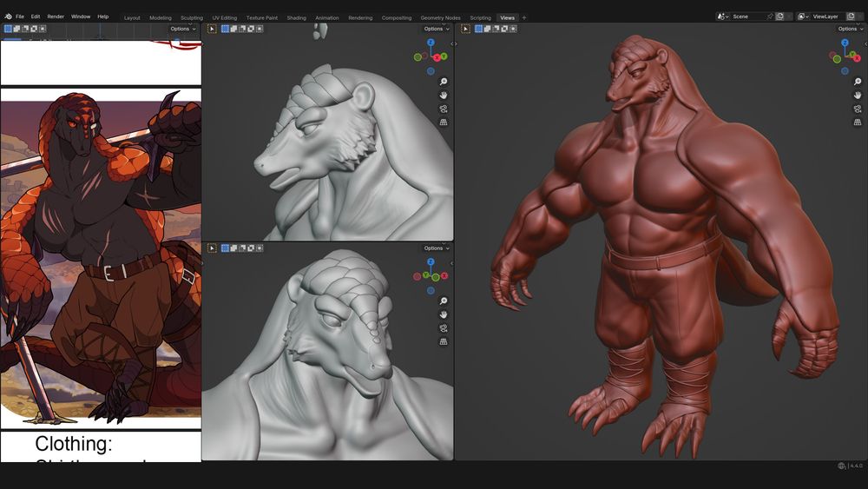Open the Scene browse dropdown icon
This screenshot has width=868, height=489.
pyautogui.click(x=722, y=17)
